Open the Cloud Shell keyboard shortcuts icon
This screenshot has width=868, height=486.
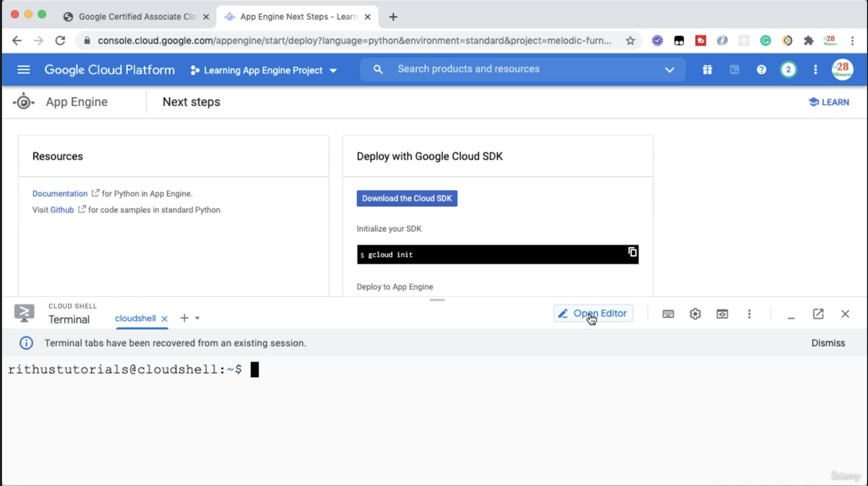click(668, 314)
